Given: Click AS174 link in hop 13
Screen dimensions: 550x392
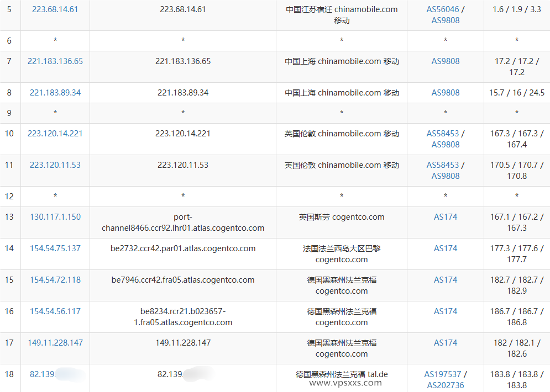Looking at the screenshot, I should pos(445,217).
